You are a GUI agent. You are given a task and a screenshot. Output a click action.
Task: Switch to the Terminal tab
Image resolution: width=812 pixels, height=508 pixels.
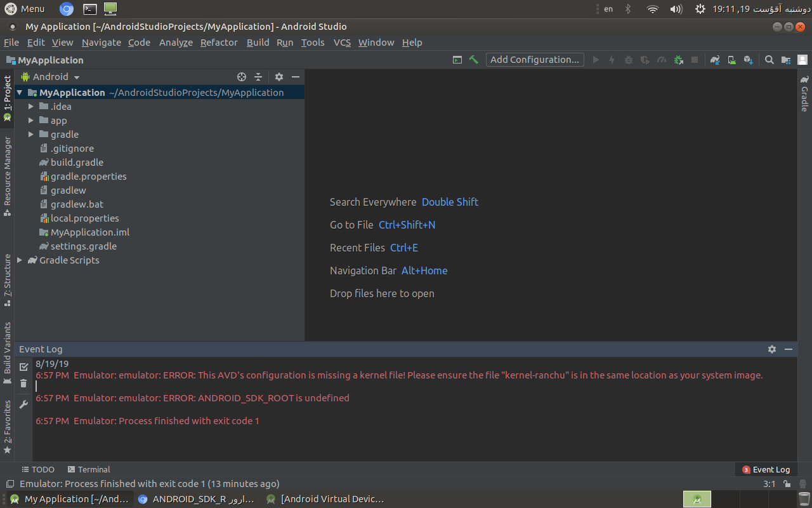click(x=89, y=469)
